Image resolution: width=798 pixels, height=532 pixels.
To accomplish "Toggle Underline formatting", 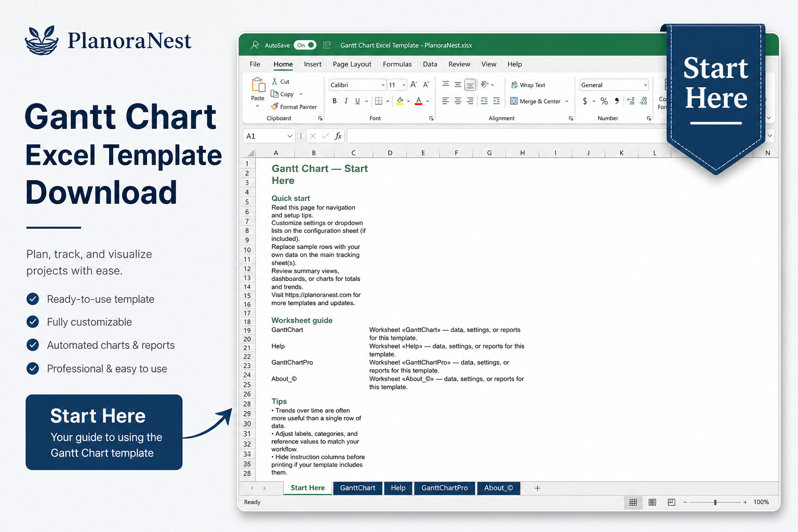I will coord(357,101).
